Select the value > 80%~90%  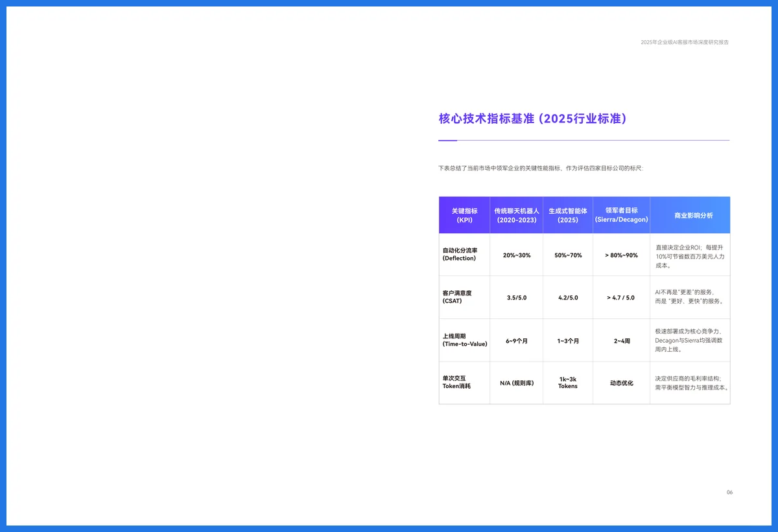(620, 255)
